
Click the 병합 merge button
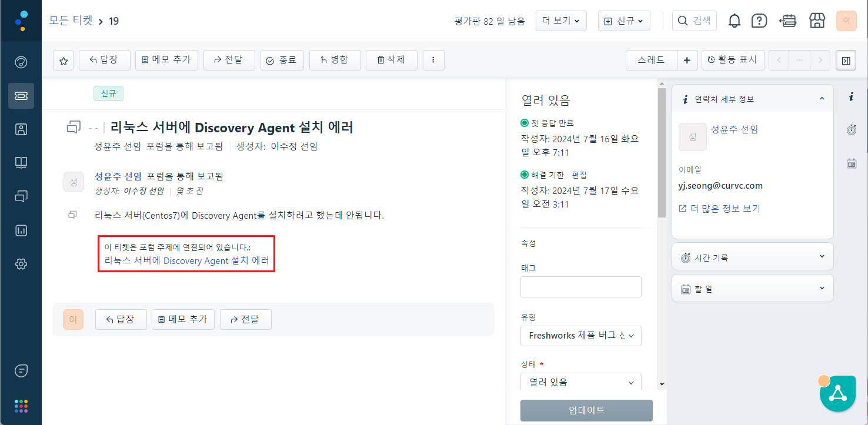(x=335, y=60)
